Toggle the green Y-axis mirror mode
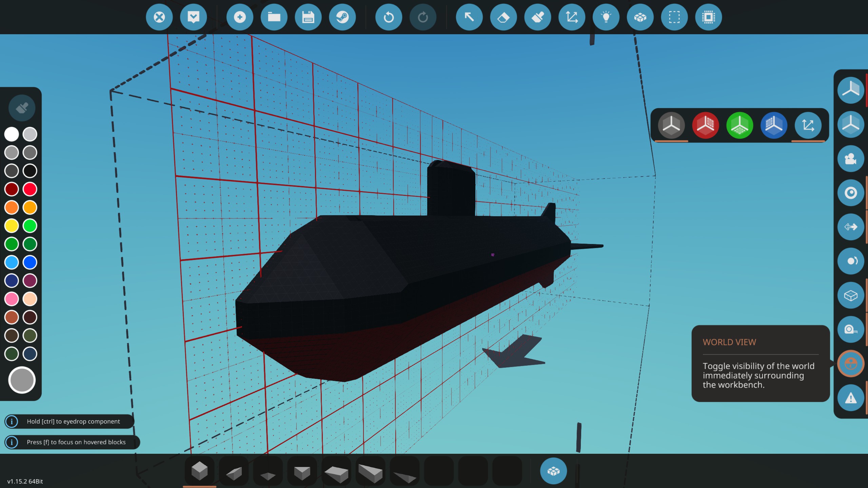The width and height of the screenshot is (868, 488). click(x=739, y=125)
